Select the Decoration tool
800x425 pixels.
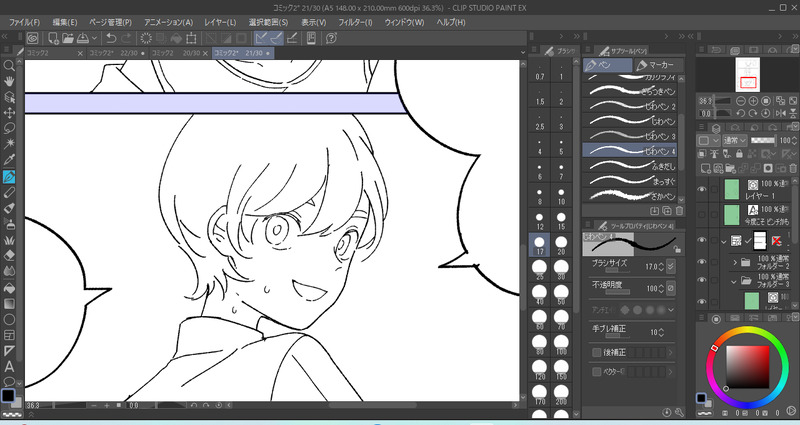(x=9, y=240)
